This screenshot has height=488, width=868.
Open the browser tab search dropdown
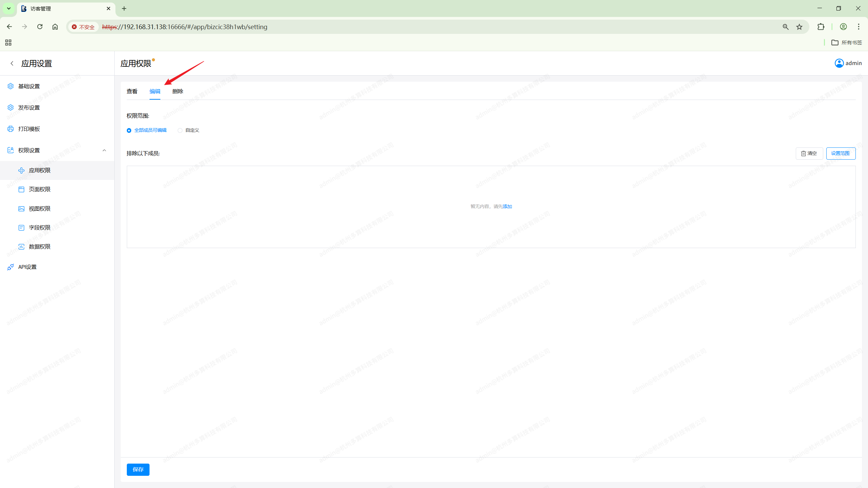pyautogui.click(x=9, y=8)
